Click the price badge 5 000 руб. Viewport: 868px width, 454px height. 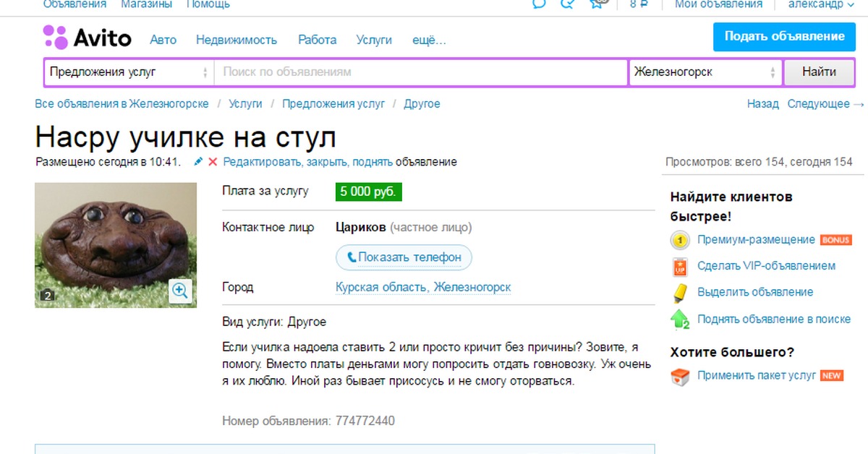point(369,192)
